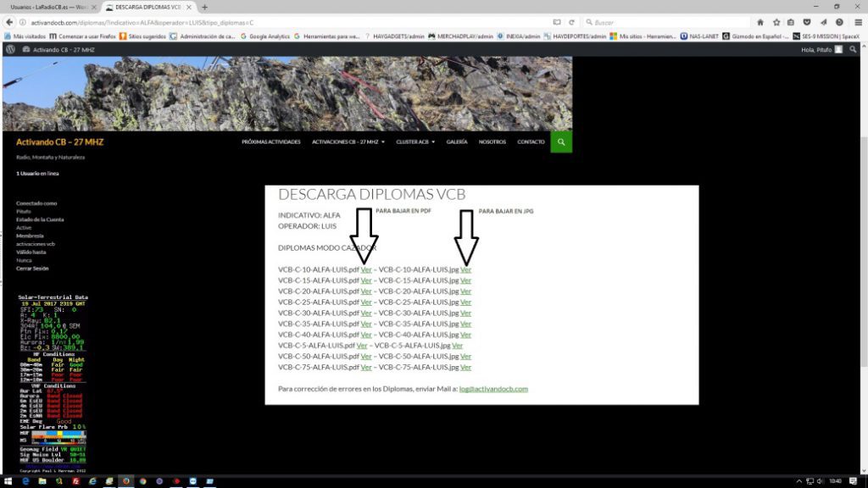Click the Buscar search field
Screen dimensions: 868x488
(667, 22)
